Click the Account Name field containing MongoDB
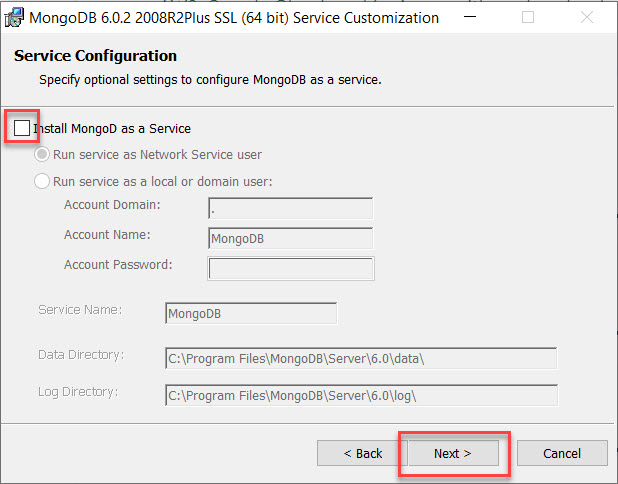The image size is (618, 484). click(290, 238)
